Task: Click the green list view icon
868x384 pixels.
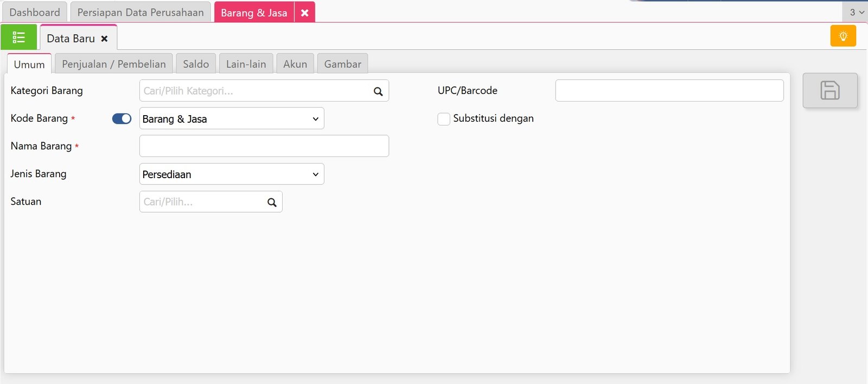Action: (18, 37)
